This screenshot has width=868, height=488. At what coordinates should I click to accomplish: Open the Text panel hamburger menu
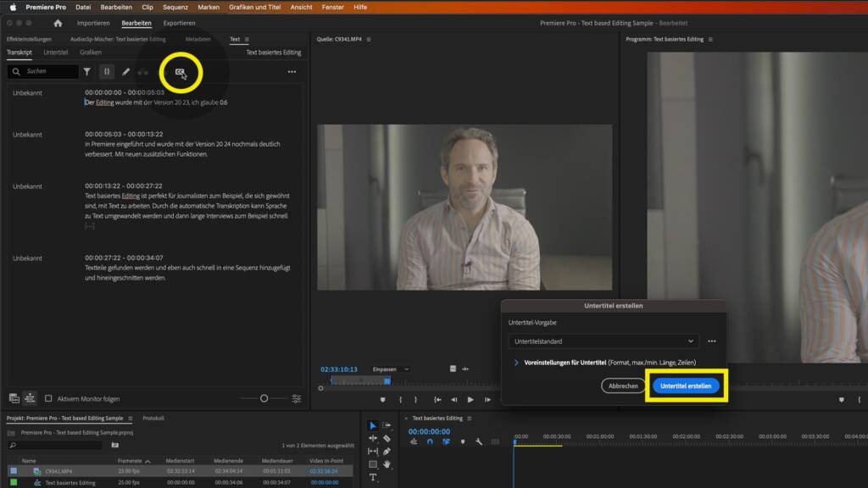coord(247,39)
